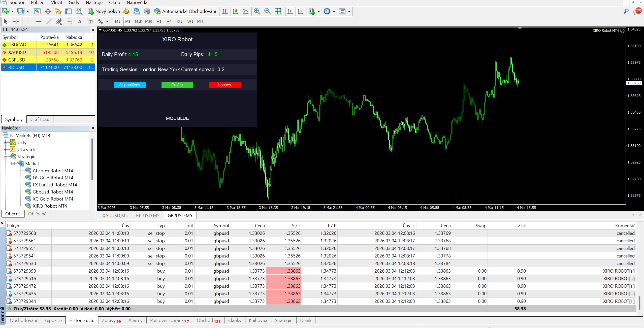Open arrows objects dropdown arrow
The height and width of the screenshot is (328, 644).
[107, 21]
